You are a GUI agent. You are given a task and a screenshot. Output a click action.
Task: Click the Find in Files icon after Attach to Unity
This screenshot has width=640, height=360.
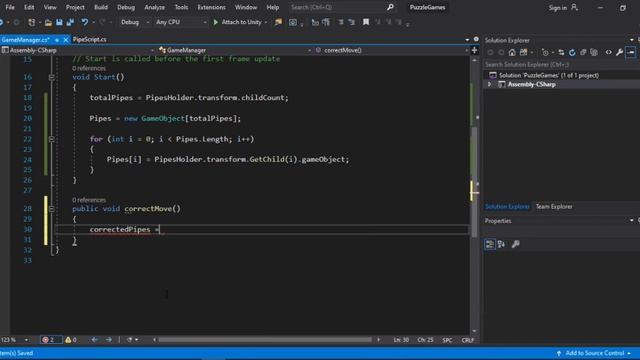click(x=278, y=22)
